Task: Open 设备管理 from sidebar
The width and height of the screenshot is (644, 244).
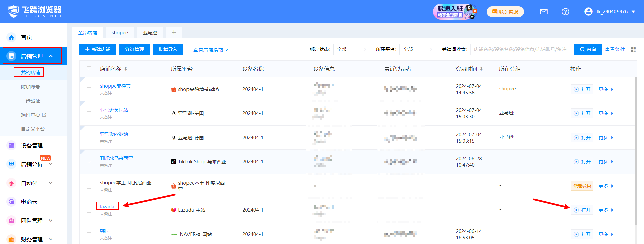Action: pos(32,145)
